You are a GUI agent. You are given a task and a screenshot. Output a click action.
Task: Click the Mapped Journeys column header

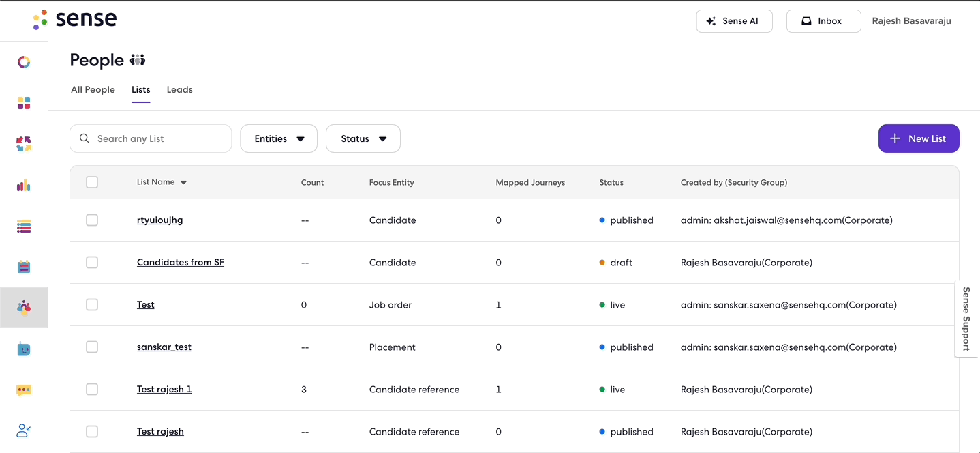click(530, 183)
